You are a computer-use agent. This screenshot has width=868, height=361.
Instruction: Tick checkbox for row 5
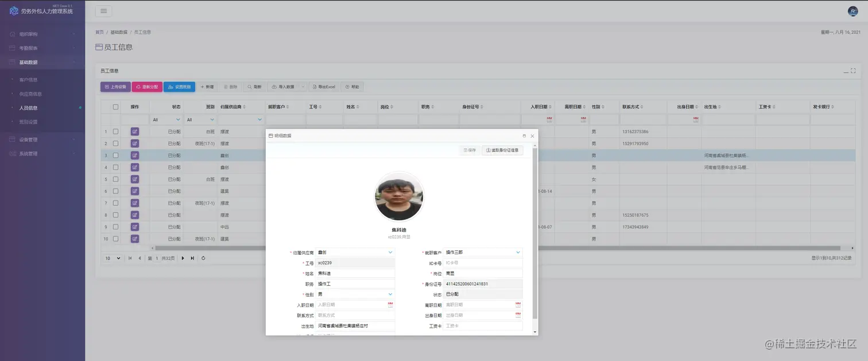115,179
